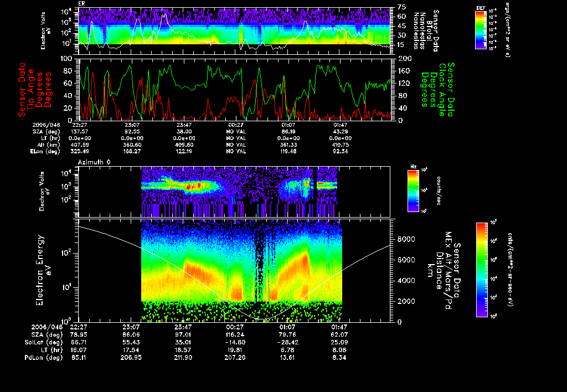
Task: Click PdLon value 206.95
Action: click(131, 357)
